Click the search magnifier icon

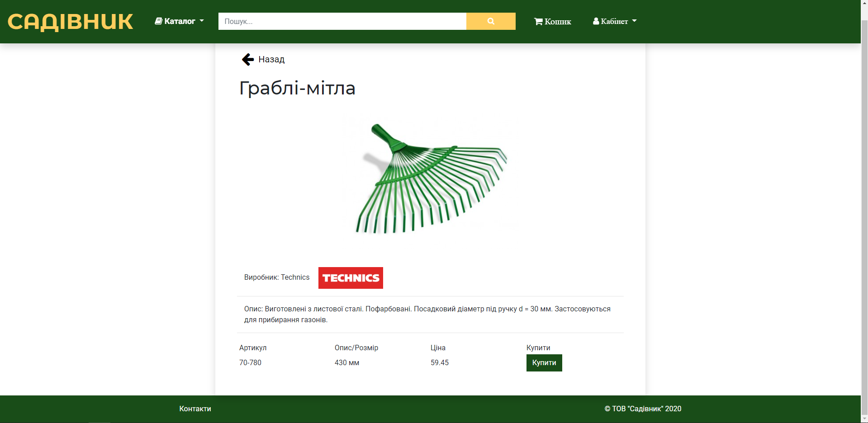(x=490, y=21)
